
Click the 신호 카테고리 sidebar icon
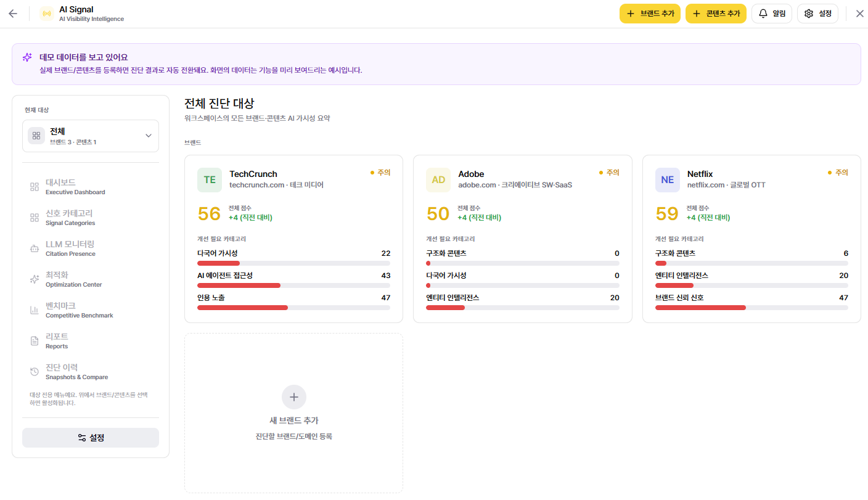pyautogui.click(x=35, y=218)
